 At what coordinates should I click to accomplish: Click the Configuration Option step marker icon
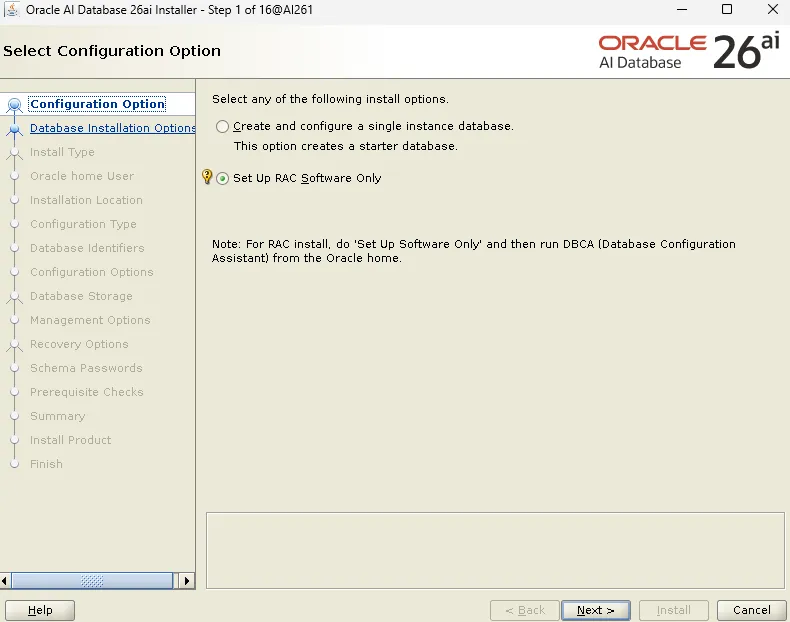15,105
